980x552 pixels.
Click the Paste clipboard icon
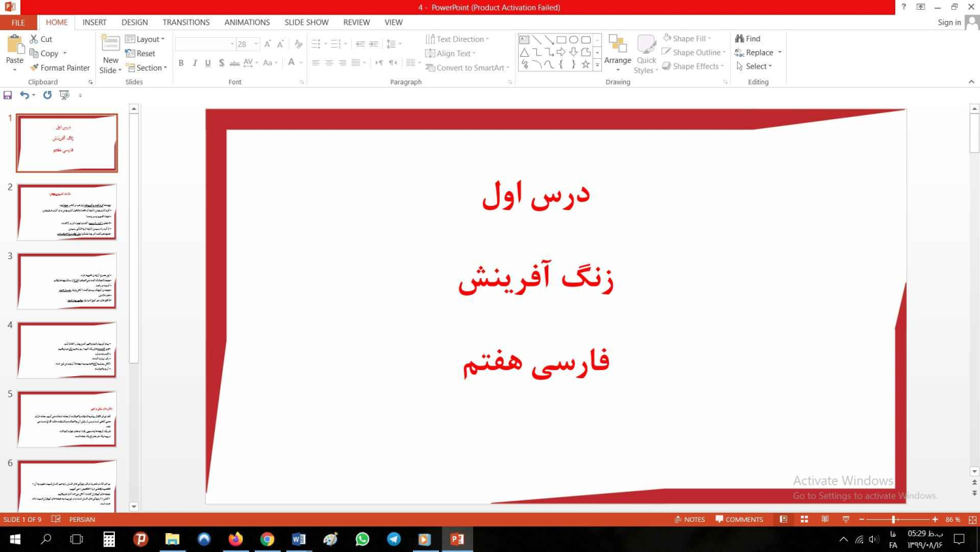pos(15,46)
